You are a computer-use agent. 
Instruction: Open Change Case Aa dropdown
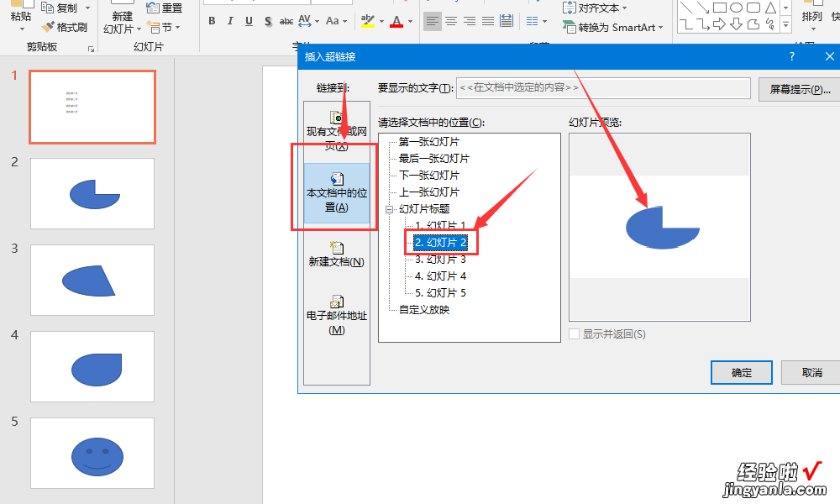[x=337, y=21]
